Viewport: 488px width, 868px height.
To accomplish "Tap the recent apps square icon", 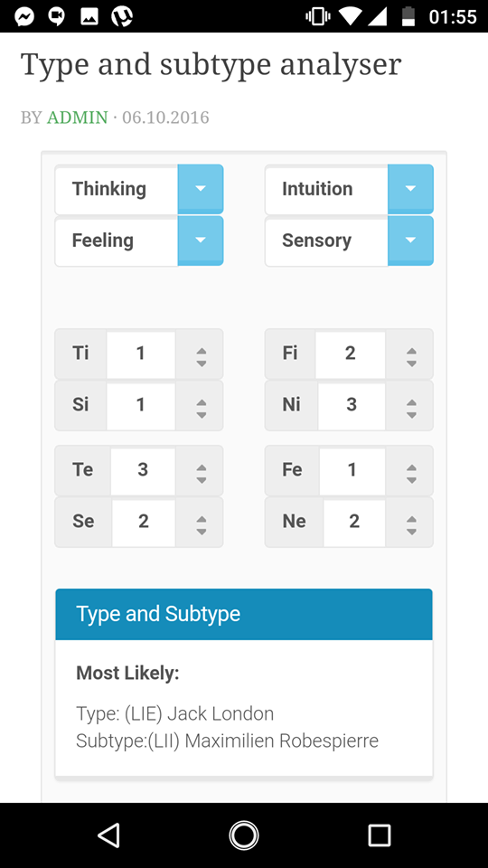I will tap(379, 835).
